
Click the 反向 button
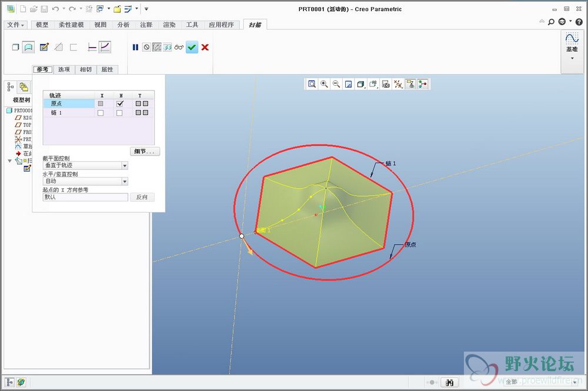click(142, 197)
